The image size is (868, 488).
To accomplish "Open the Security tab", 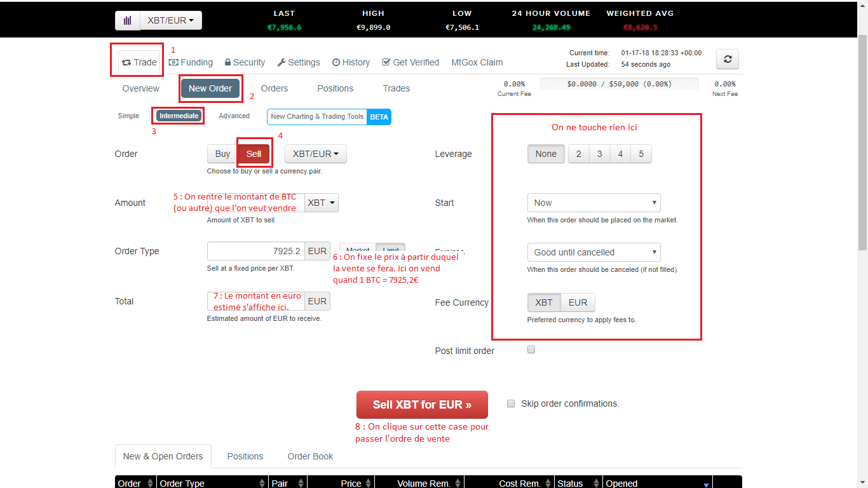I will (x=245, y=62).
